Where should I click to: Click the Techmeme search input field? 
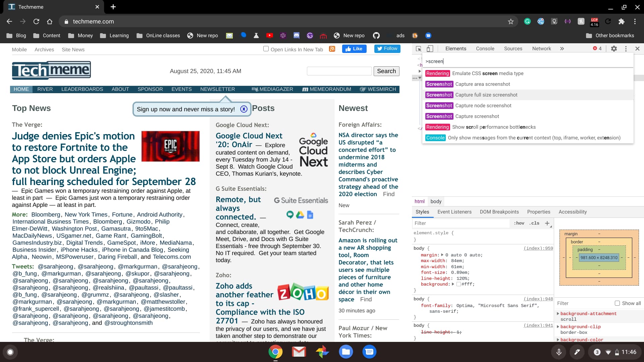pos(339,71)
